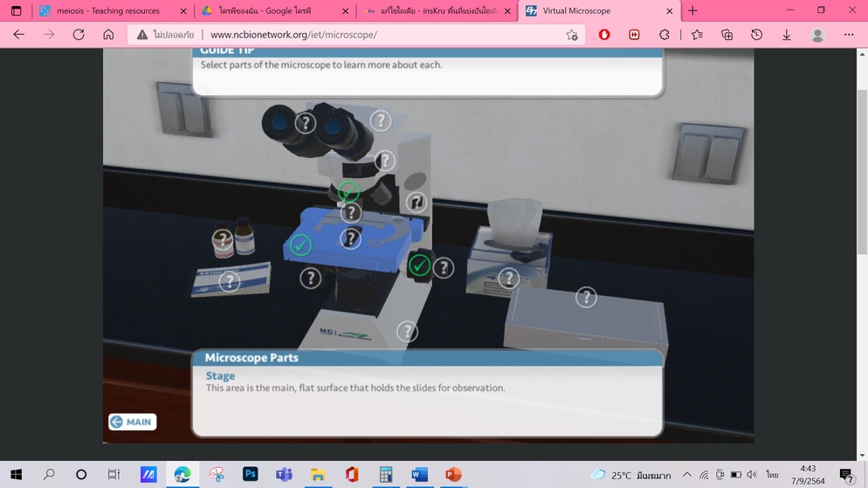This screenshot has width=868, height=488.
Task: Open the Downloads panel
Action: pyautogui.click(x=787, y=34)
